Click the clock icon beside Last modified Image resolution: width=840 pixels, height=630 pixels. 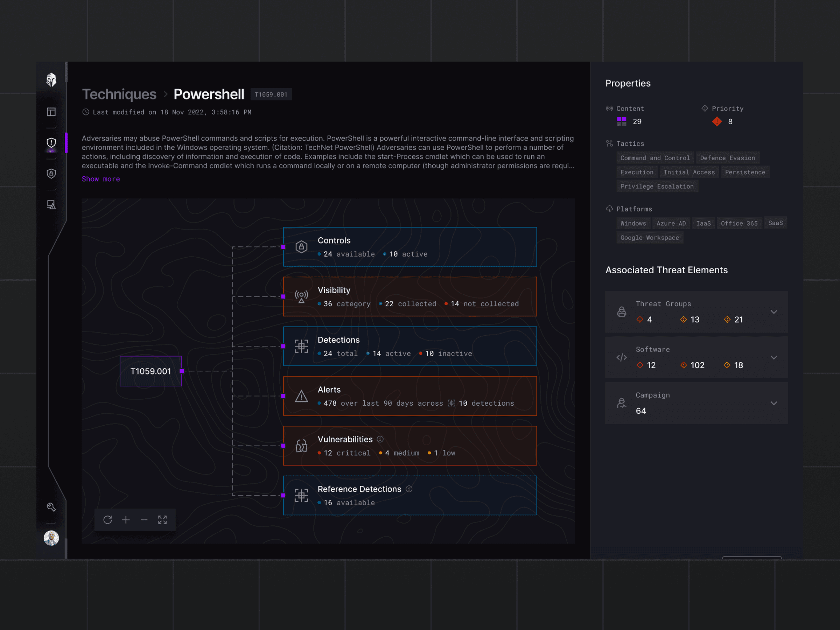[86, 112]
